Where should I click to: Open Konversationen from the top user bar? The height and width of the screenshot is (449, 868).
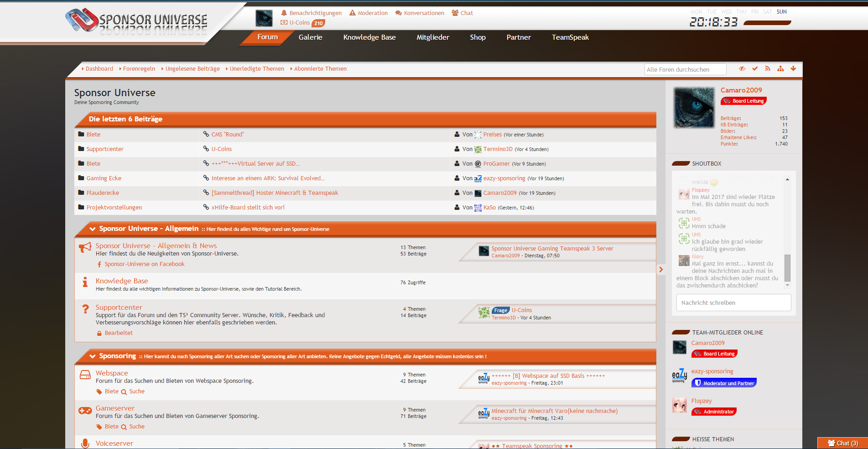pos(420,13)
